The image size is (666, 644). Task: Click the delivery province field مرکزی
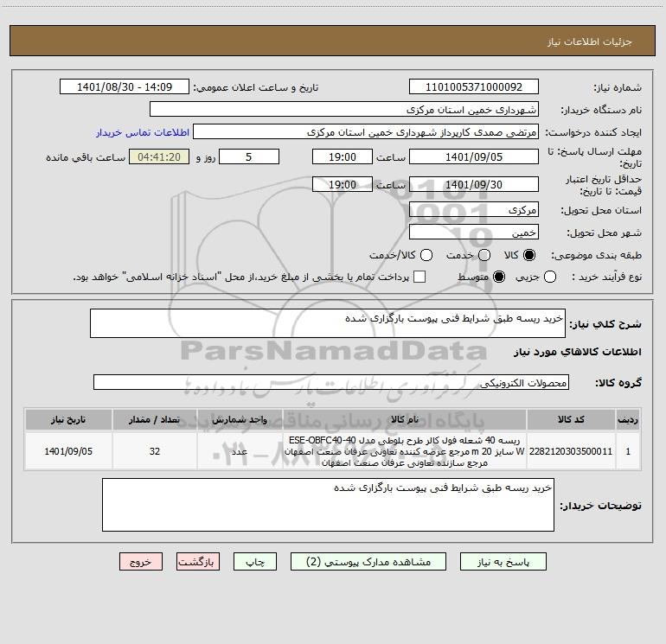474,210
